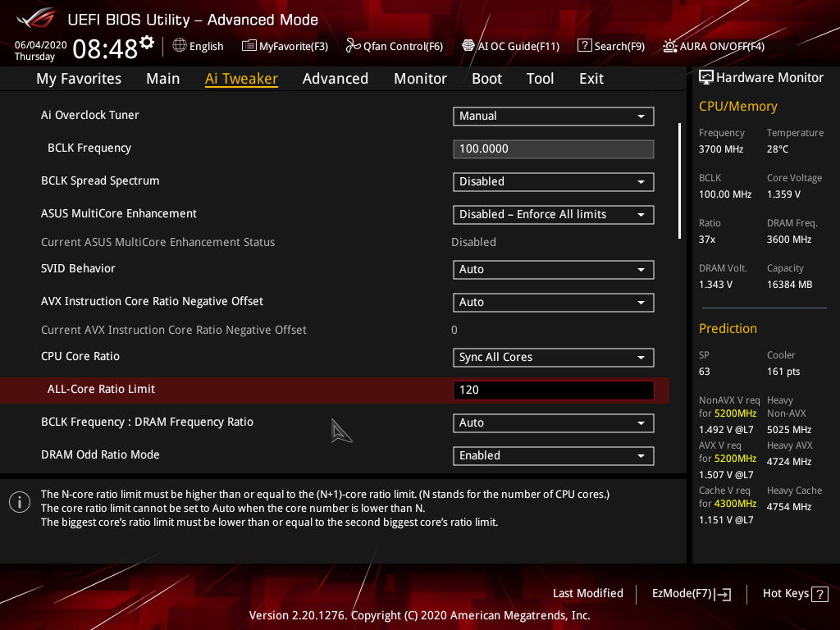This screenshot has height=630, width=840.
Task: View Last Modified changes
Action: 587,593
